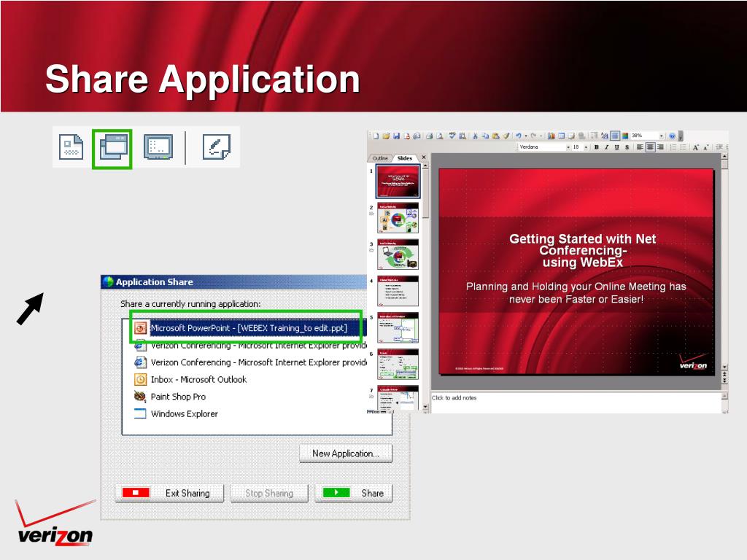Click the Undo arrow icon
Viewport: 747px width, 560px height.
[x=519, y=136]
